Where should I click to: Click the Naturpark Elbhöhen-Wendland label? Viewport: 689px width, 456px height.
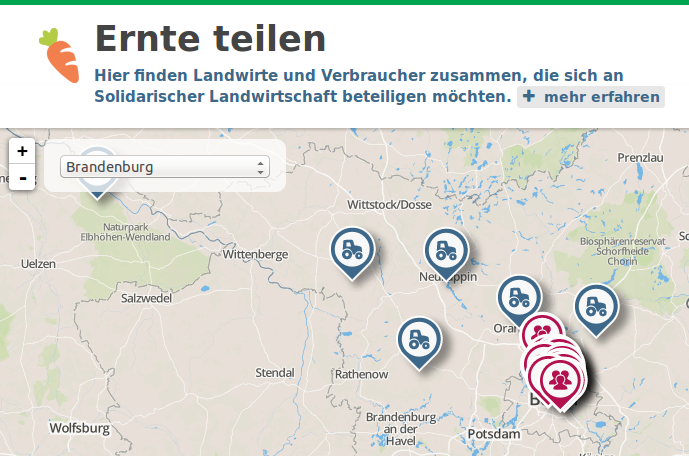tap(125, 232)
